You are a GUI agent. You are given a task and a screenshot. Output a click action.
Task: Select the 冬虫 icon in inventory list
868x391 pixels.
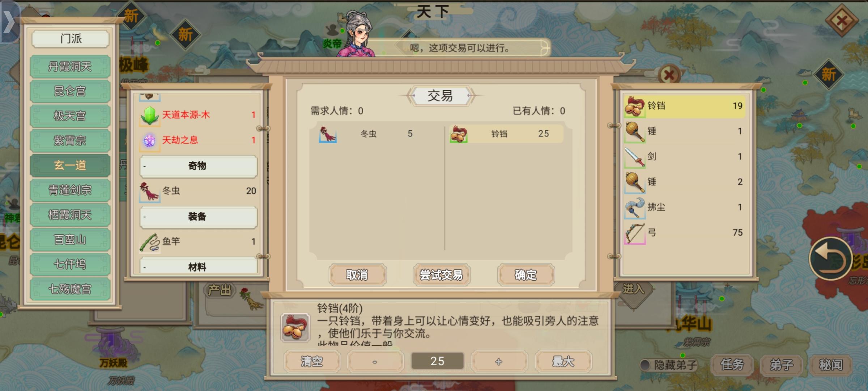pyautogui.click(x=149, y=192)
